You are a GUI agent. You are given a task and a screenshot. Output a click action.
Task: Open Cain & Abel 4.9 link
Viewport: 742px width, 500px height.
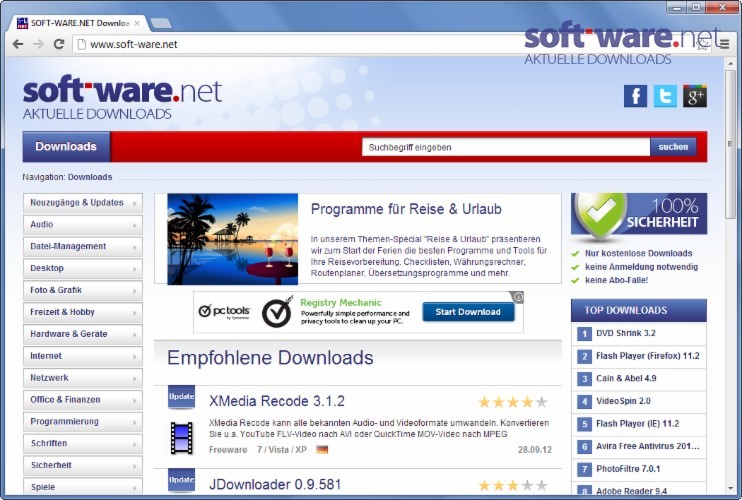(x=626, y=378)
